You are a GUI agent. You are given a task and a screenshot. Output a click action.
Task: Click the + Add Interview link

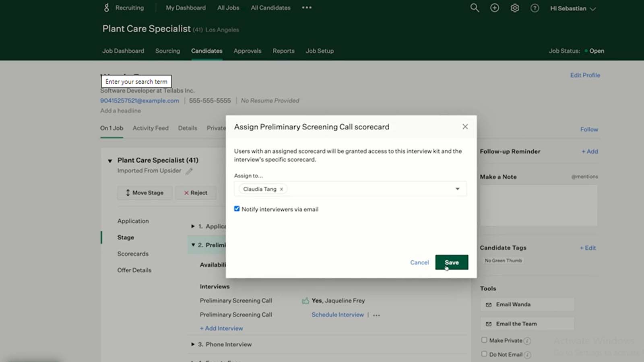coord(221,329)
